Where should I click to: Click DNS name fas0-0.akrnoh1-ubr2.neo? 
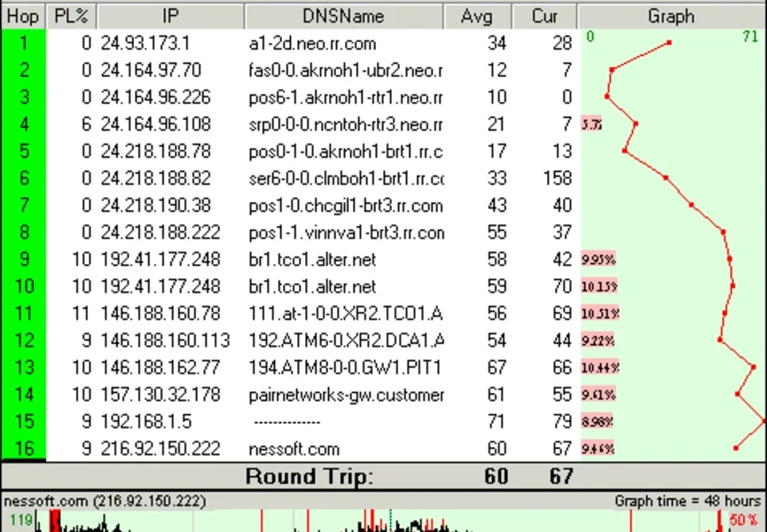345,70
